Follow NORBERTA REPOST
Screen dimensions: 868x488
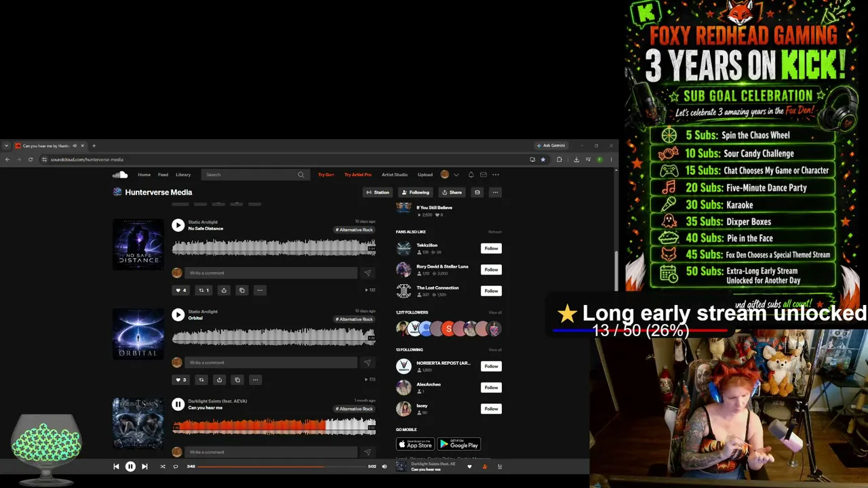[x=491, y=367]
